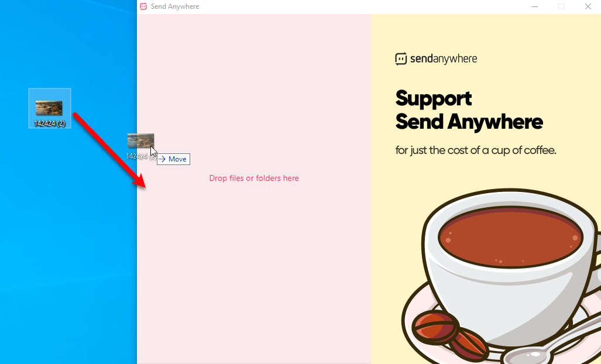The width and height of the screenshot is (601, 364).
Task: Click the dragged 142424 thumbnail ghost
Action: coord(140,140)
